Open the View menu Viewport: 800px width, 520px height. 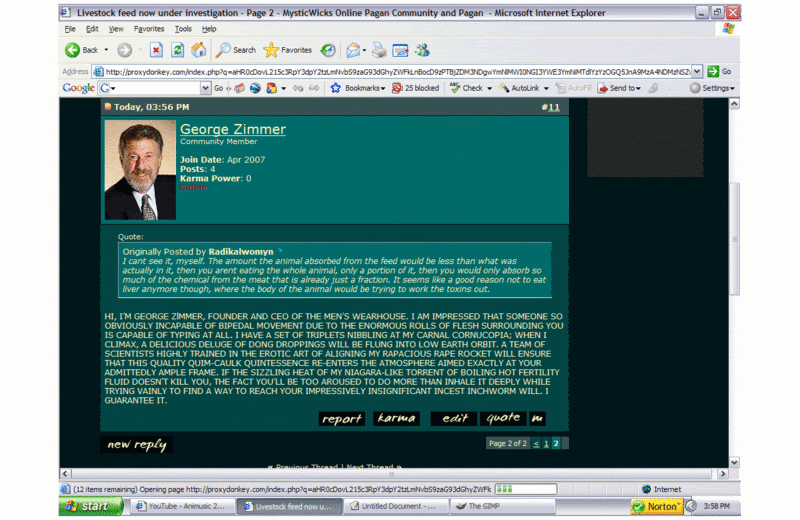coord(116,29)
